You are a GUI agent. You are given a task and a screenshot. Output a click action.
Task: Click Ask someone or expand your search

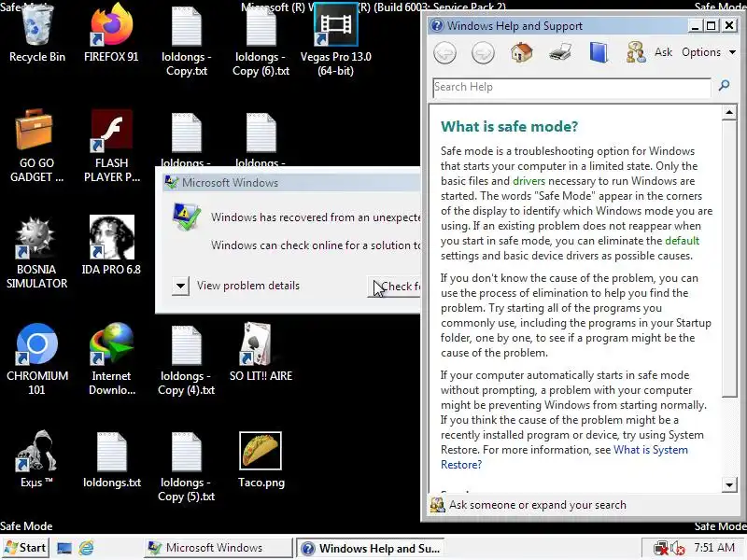pyautogui.click(x=538, y=505)
